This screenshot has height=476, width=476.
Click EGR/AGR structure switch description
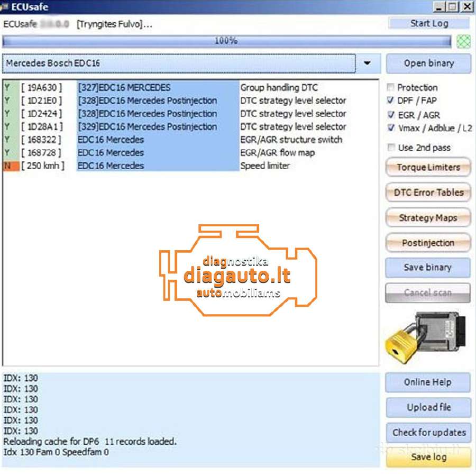coord(291,140)
